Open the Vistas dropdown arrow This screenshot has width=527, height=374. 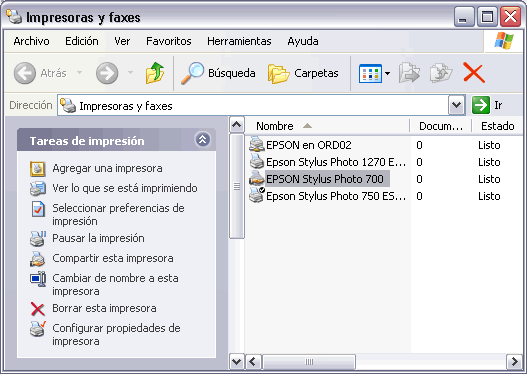point(388,73)
